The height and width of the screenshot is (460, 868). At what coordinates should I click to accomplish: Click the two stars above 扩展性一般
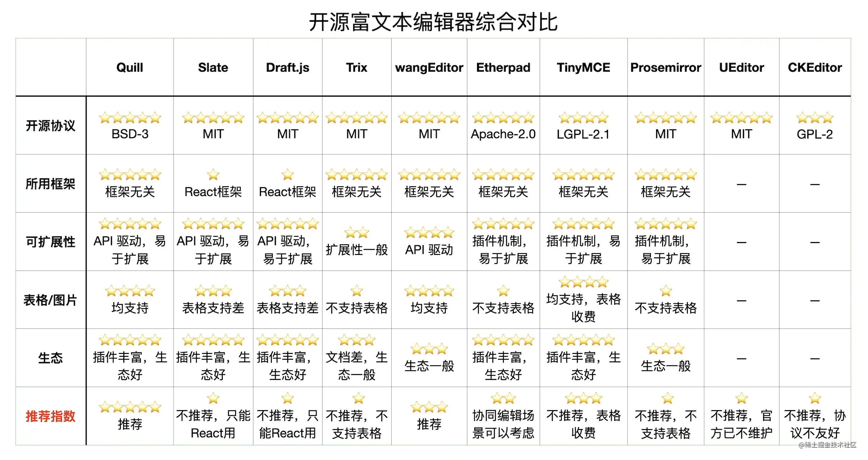coord(357,233)
